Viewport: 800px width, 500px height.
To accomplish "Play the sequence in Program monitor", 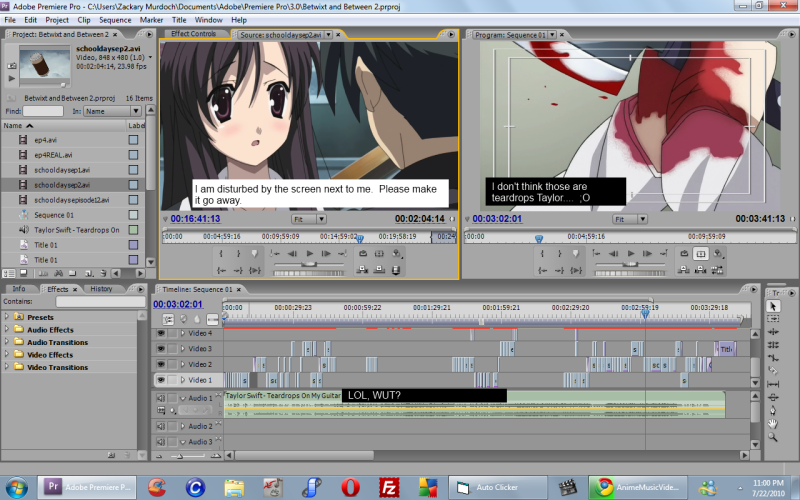I will [631, 254].
